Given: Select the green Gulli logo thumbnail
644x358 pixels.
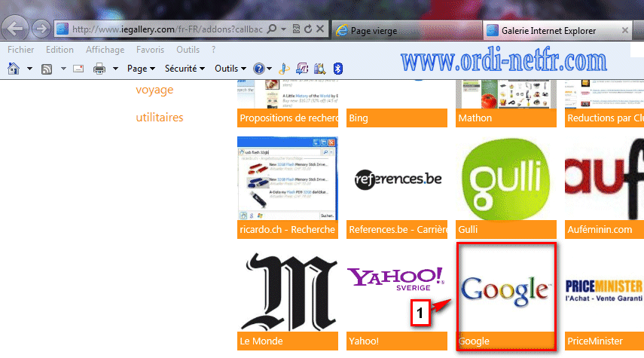Looking at the screenshot, I should tap(506, 179).
